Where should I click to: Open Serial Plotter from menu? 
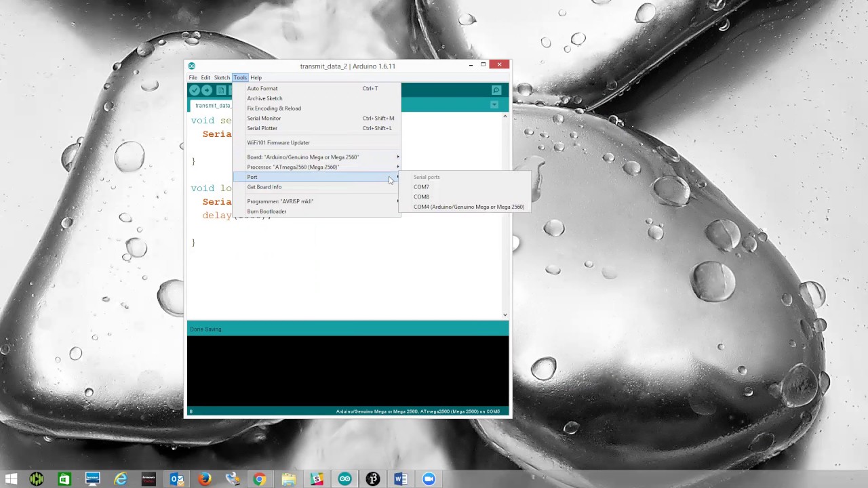[x=317, y=128]
